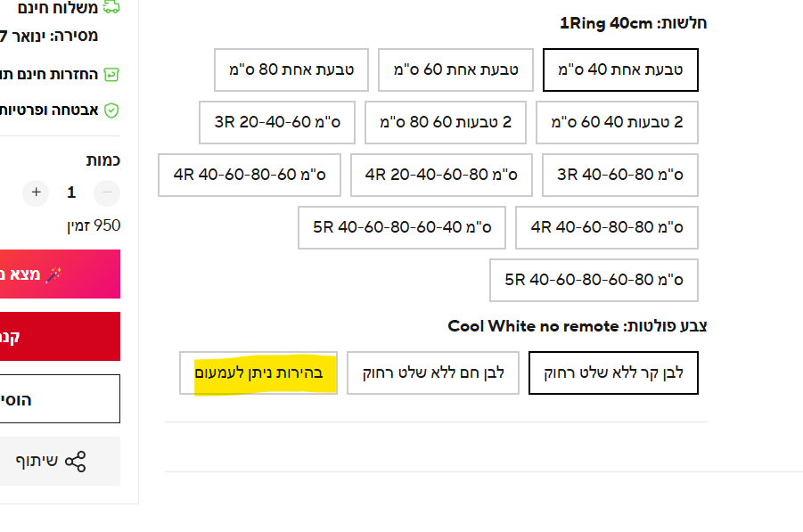Click the security shield icon
This screenshot has width=803, height=532.
(x=111, y=110)
